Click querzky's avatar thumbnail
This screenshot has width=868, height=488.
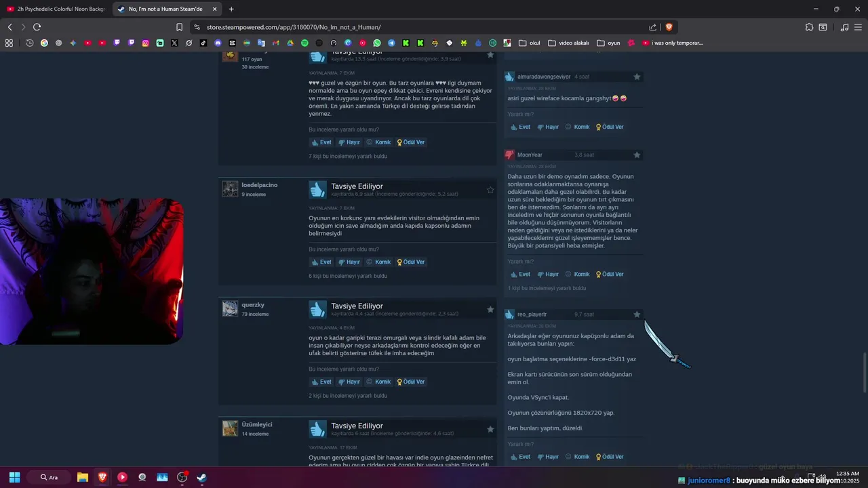[x=230, y=309]
